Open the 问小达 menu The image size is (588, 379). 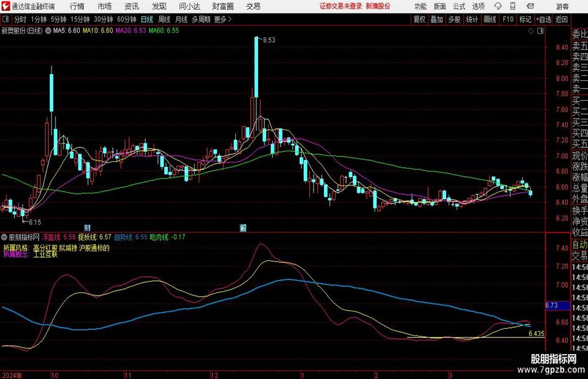click(x=189, y=6)
